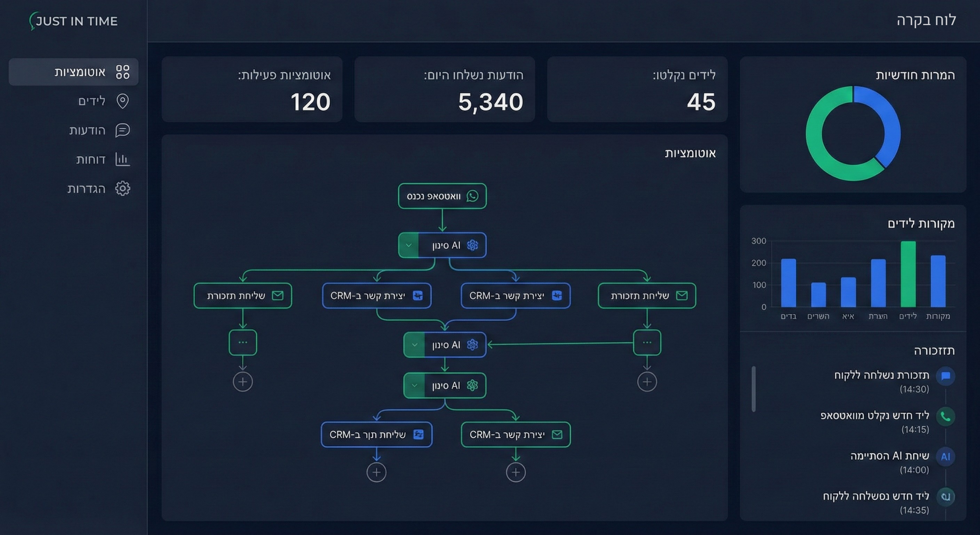Add step below bottom יצירת קשר ב-CRM node
Screen dimensions: 980x535
515,473
